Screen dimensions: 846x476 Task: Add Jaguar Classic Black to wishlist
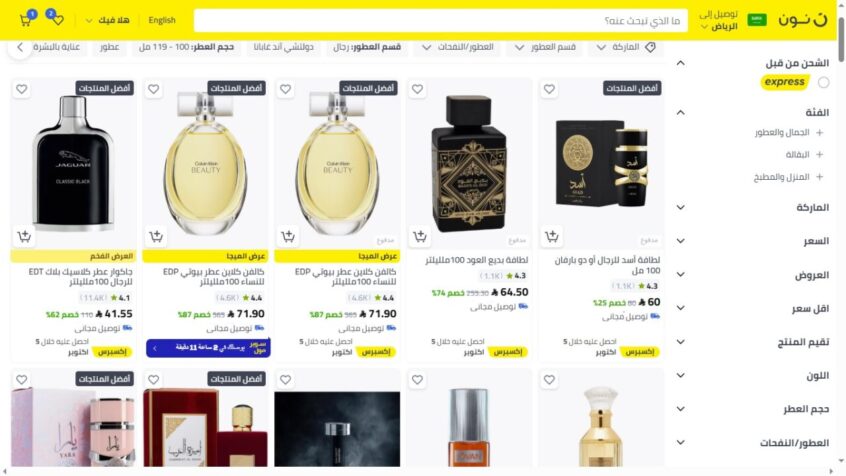click(22, 89)
